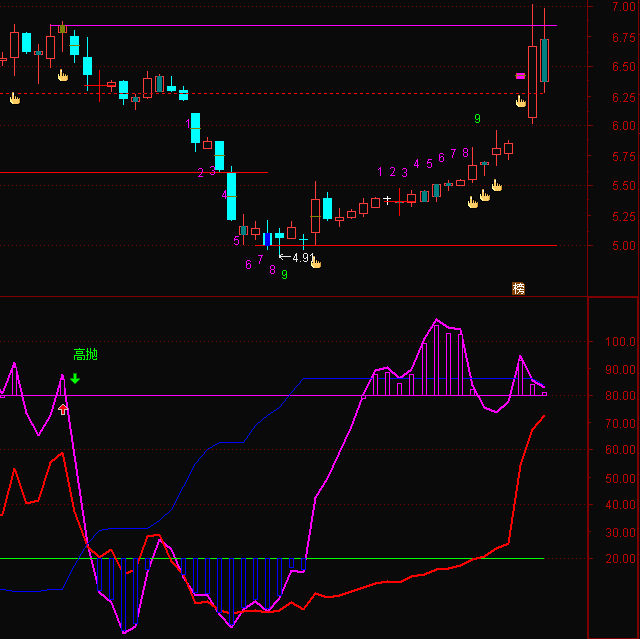Image resolution: width=640 pixels, height=639 pixels.
Task: Click the green 9 below the bottom candles
Action: coord(284,275)
